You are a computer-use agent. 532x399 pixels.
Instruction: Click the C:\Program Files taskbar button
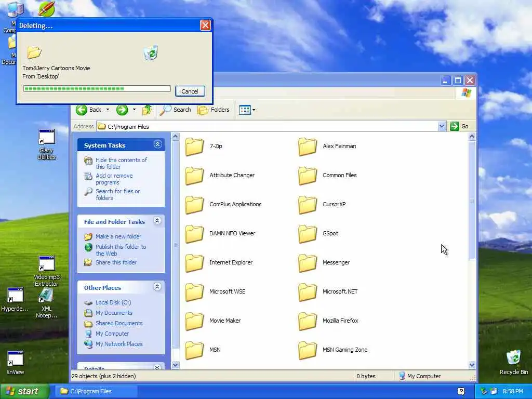pyautogui.click(x=96, y=391)
